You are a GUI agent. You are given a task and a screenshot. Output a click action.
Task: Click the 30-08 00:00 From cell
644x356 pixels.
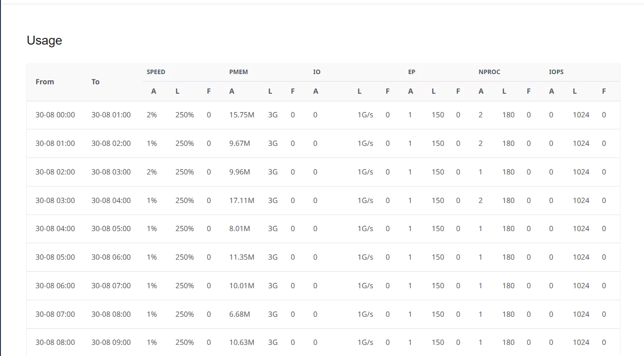55,115
